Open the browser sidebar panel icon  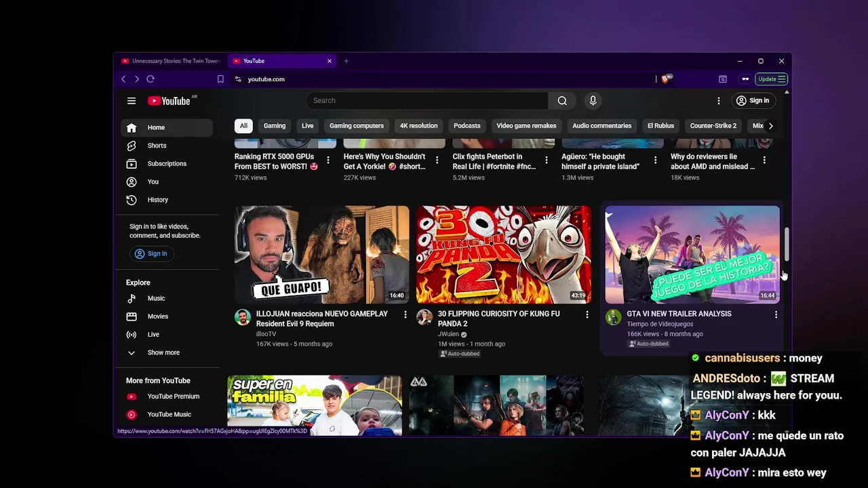723,79
